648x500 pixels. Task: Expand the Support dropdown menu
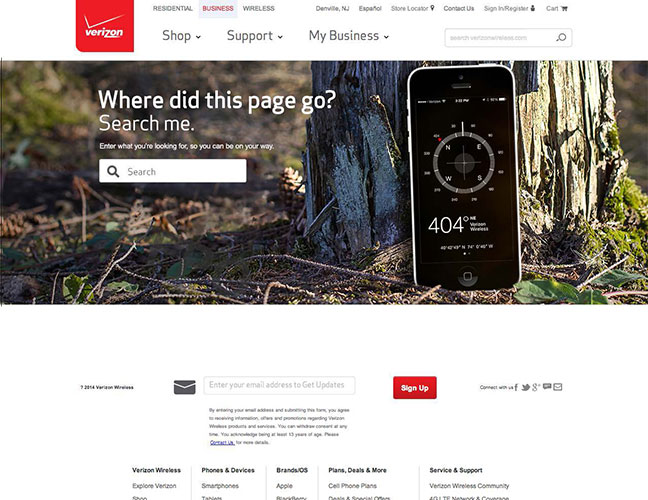pos(255,36)
